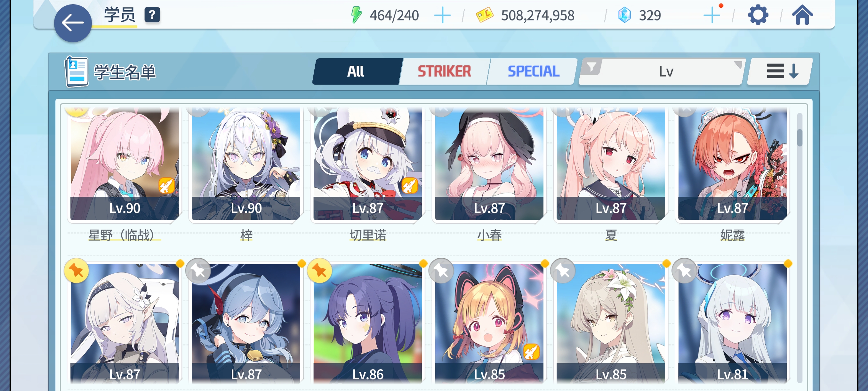Go back with the arrow button

(x=73, y=23)
